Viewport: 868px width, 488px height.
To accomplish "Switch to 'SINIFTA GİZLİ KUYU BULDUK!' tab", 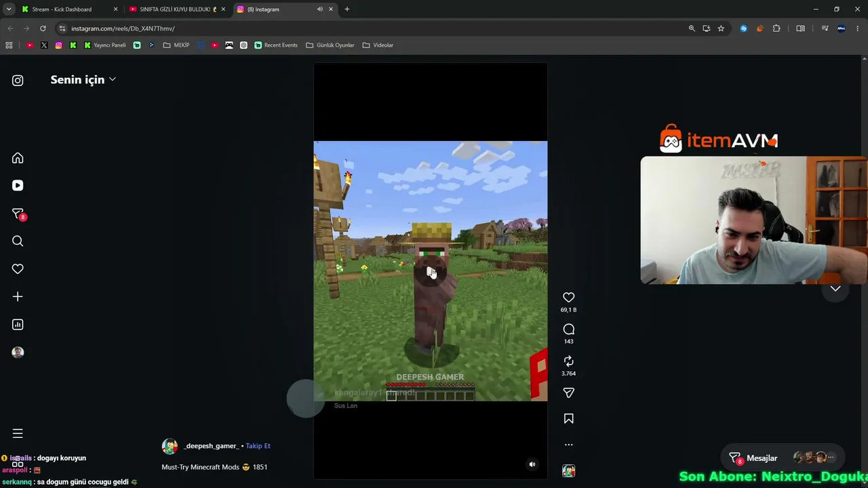I will pyautogui.click(x=176, y=9).
